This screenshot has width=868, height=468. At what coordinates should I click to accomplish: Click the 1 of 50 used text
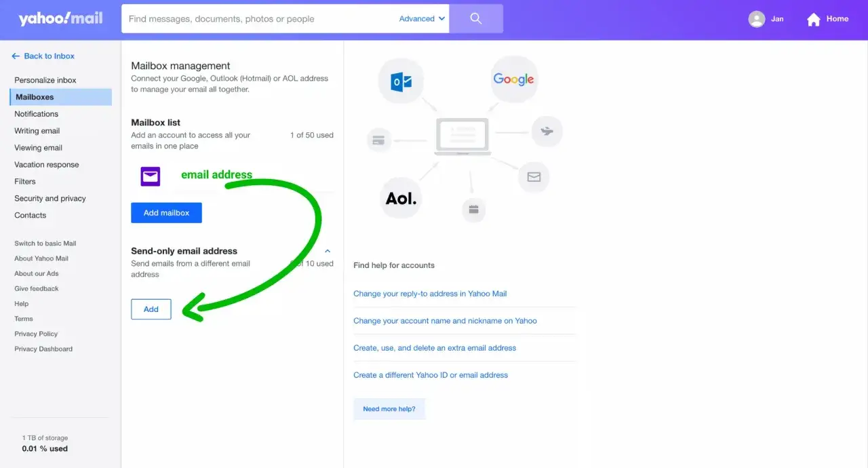[312, 136]
